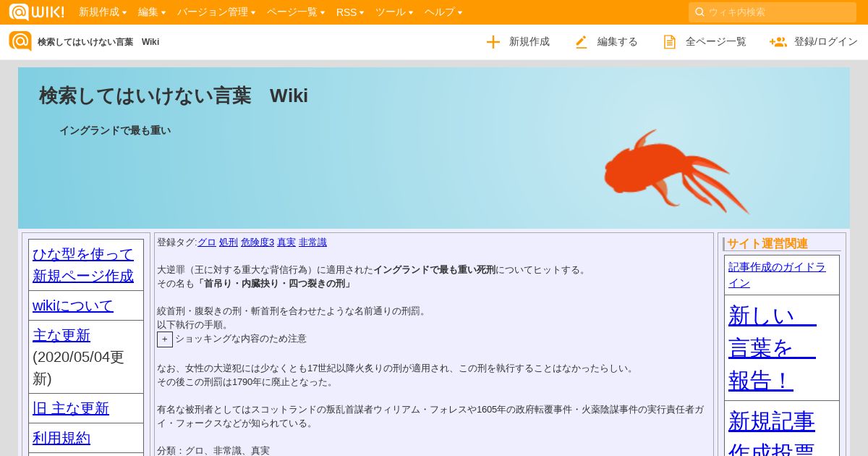Click the page subtitle イングランドで最も重い
Image resolution: width=868 pixels, height=456 pixels.
(x=115, y=130)
